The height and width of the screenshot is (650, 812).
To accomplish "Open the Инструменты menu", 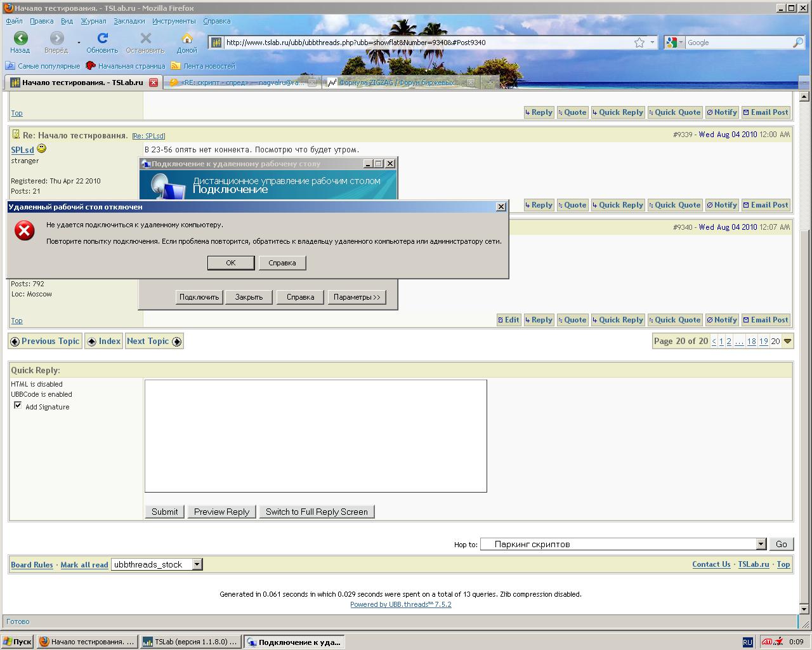I will click(174, 21).
